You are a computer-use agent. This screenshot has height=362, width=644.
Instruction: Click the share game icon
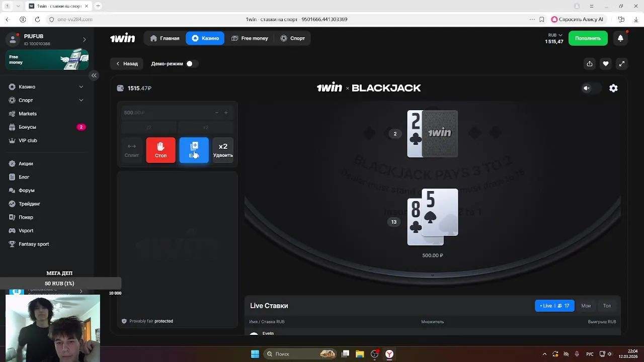point(590,64)
